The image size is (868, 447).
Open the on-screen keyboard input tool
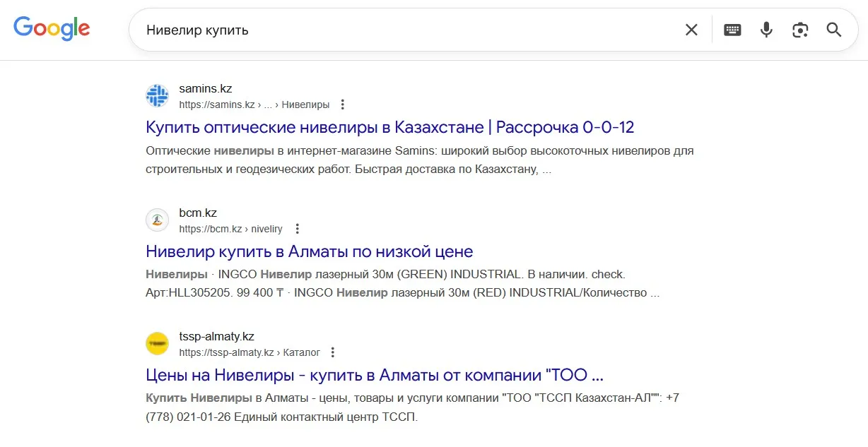(x=732, y=30)
